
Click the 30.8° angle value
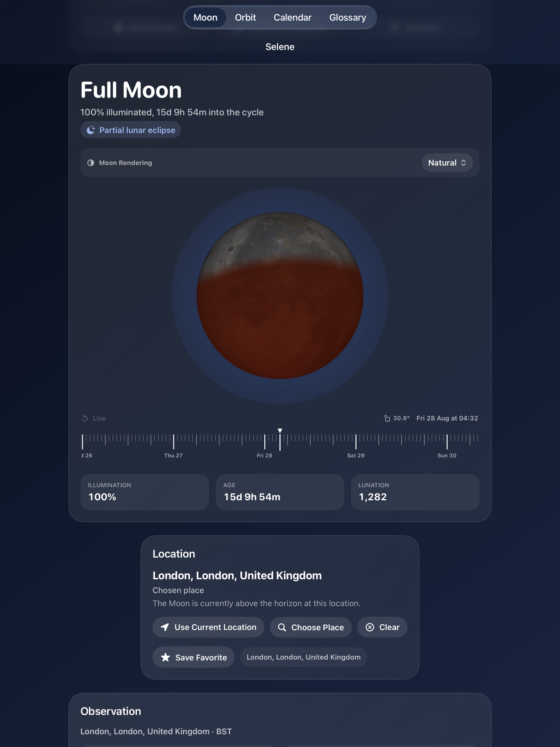401,418
